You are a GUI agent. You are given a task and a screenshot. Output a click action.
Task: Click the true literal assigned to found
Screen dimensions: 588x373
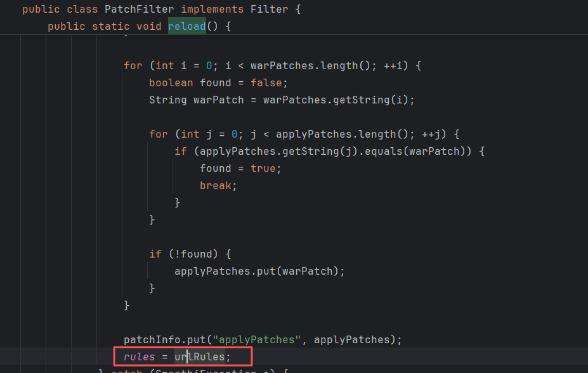[263, 169]
